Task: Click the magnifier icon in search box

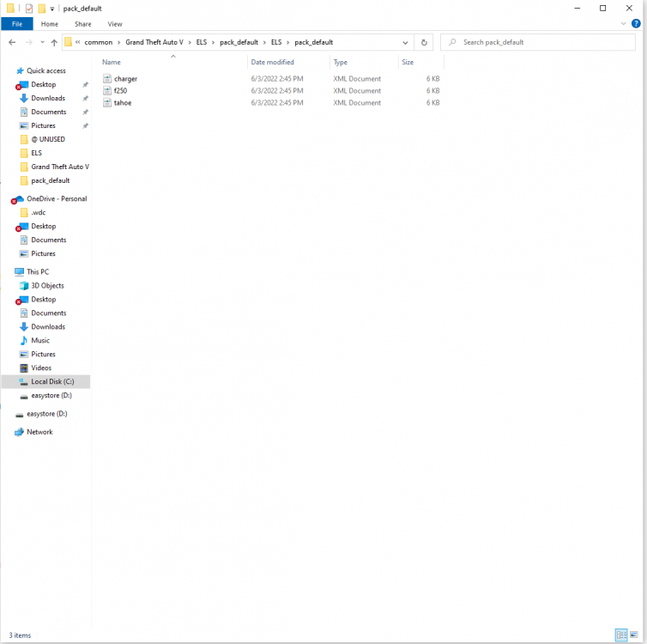Action: [x=452, y=42]
